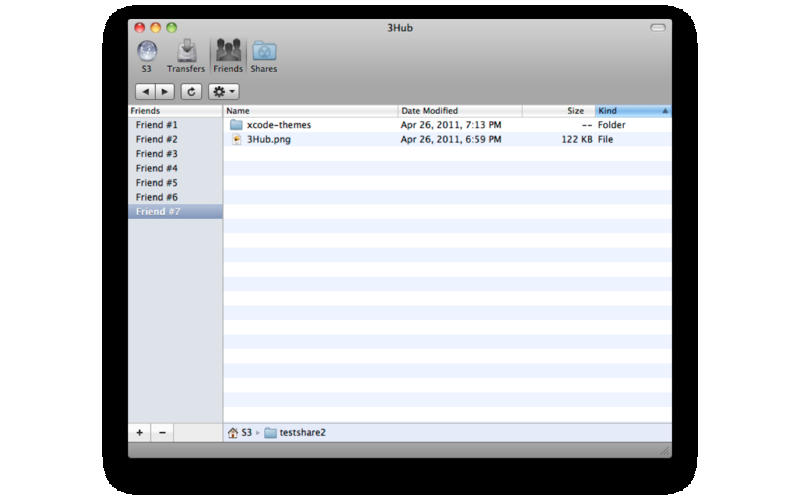Switch to the Friends view
The image size is (800, 500).
[227, 52]
